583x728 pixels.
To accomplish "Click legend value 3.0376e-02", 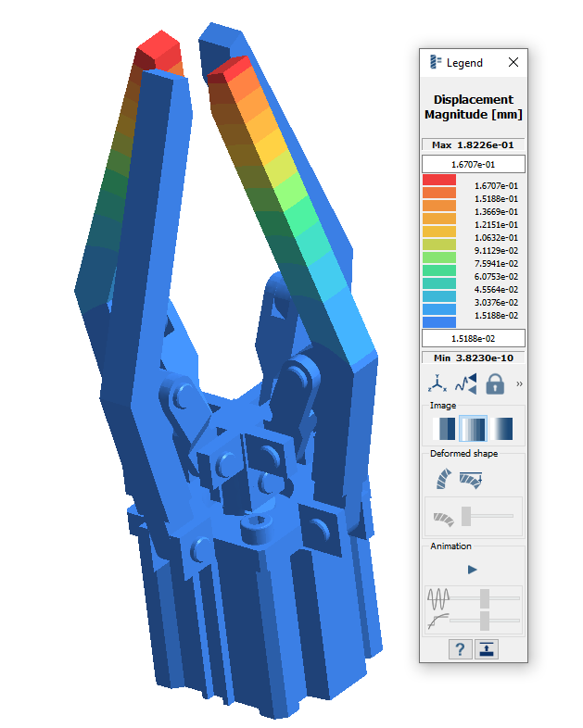I will pos(496,303).
